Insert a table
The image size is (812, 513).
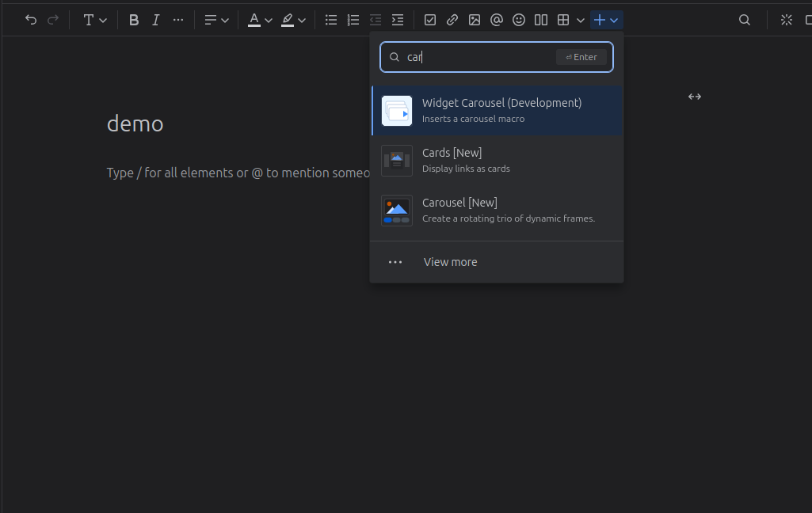tap(563, 21)
